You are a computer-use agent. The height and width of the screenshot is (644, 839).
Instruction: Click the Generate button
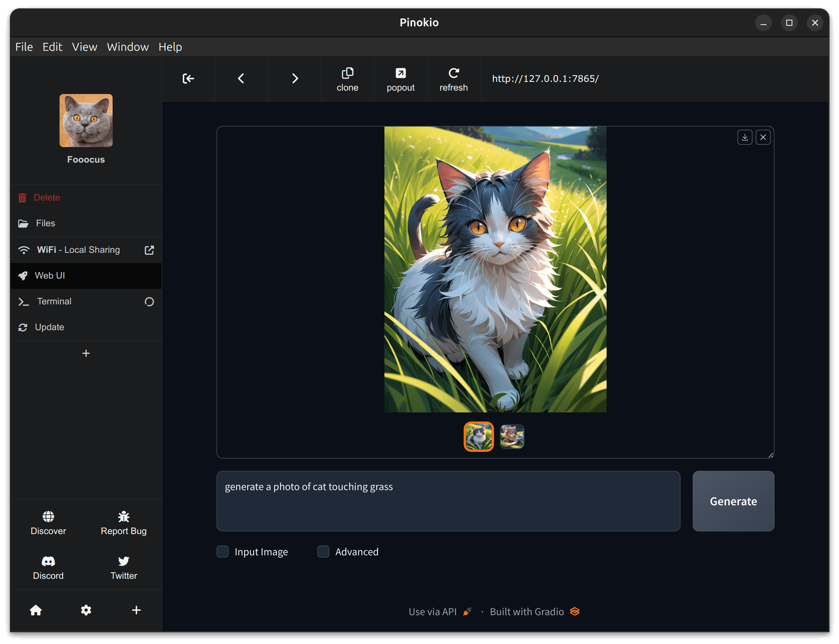point(734,501)
